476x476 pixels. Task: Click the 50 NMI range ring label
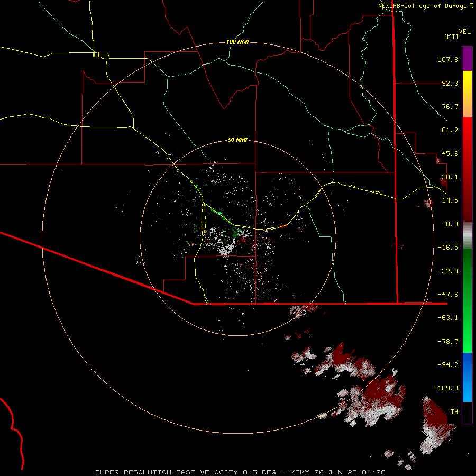click(x=237, y=140)
